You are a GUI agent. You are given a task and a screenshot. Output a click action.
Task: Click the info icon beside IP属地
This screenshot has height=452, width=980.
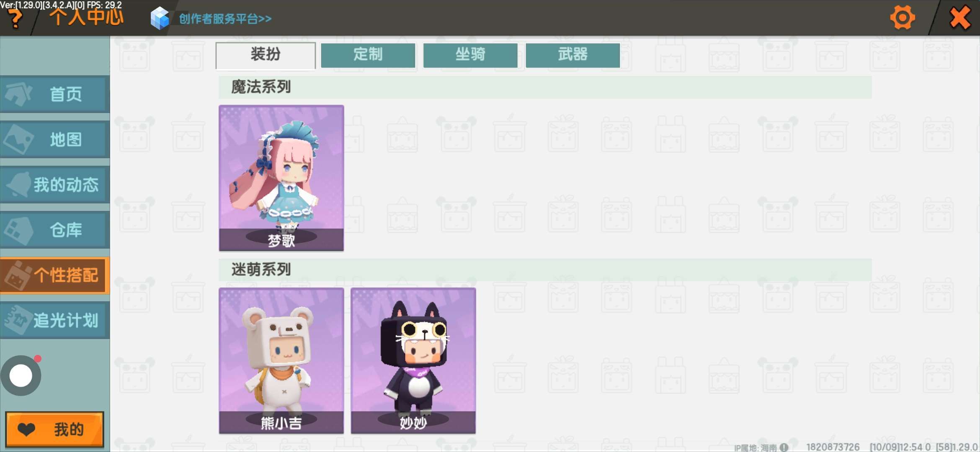784,447
